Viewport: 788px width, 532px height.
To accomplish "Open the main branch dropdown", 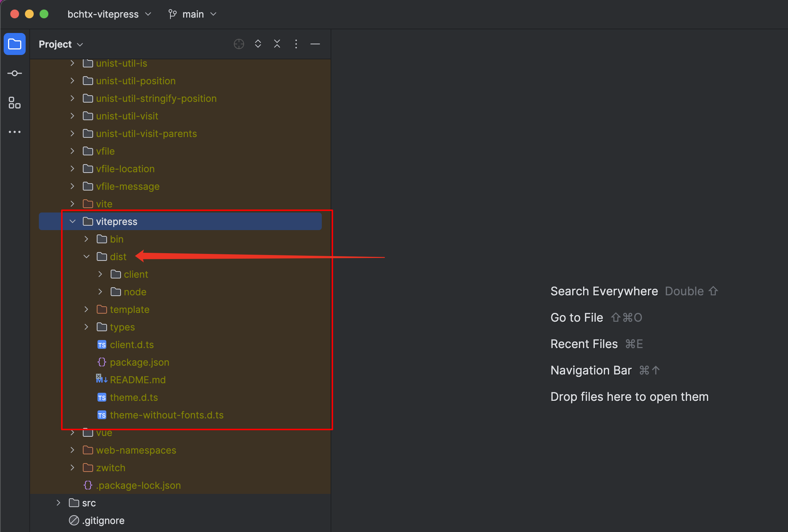I will coord(193,14).
